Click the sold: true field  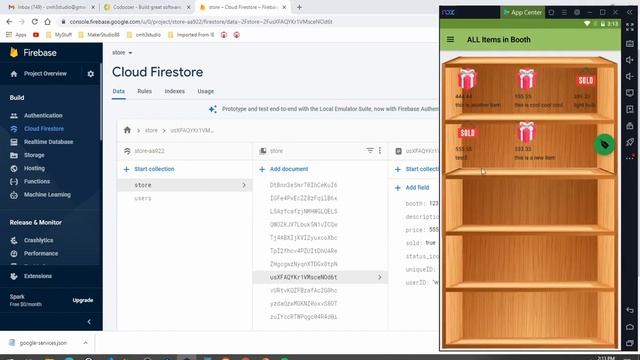420,243
